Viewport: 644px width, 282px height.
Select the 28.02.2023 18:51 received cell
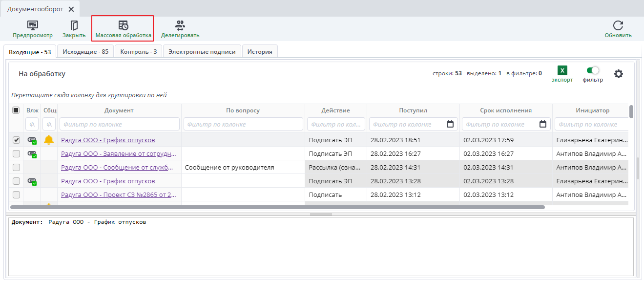coord(413,140)
